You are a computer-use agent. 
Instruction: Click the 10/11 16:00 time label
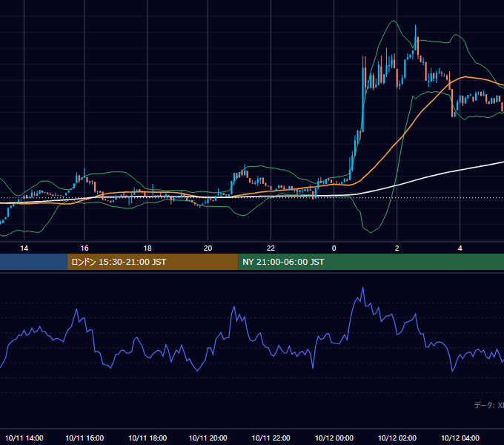(84, 438)
